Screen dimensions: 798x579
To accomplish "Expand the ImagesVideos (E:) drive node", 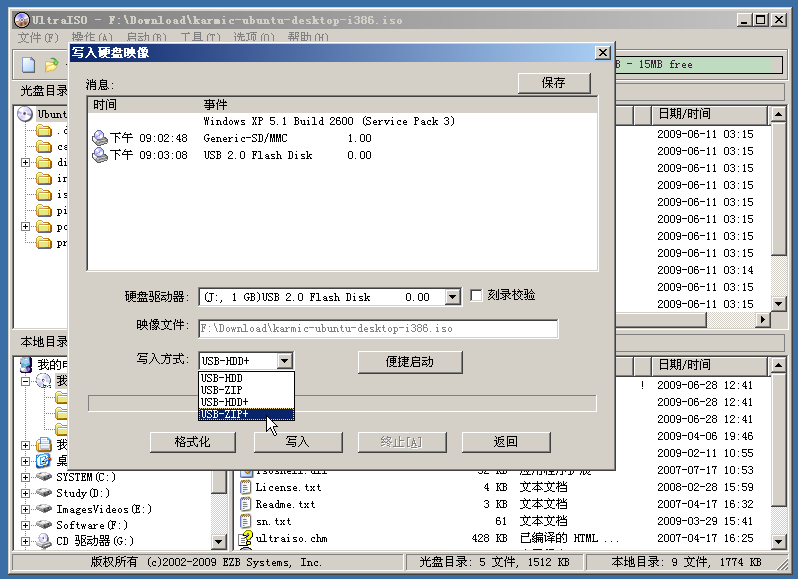I will [x=25, y=509].
